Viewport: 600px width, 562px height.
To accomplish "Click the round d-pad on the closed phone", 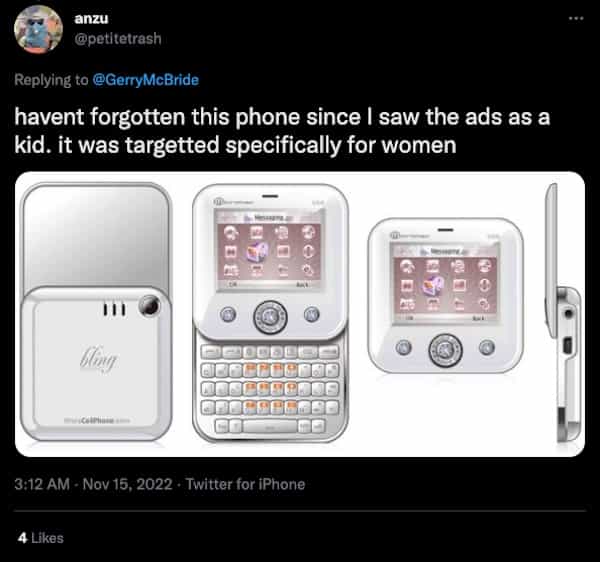I will point(443,348).
